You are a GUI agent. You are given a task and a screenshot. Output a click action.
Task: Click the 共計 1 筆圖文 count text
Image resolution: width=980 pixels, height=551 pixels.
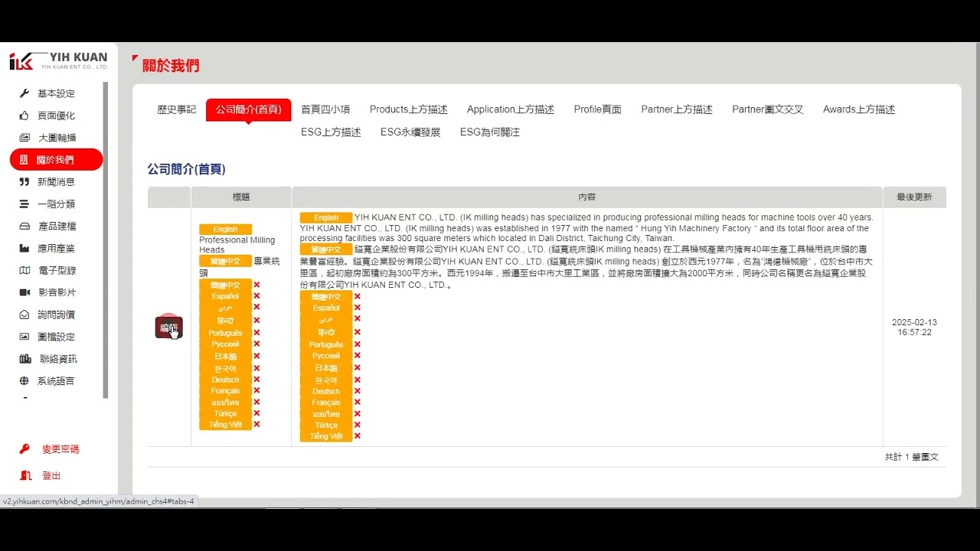[x=911, y=457]
